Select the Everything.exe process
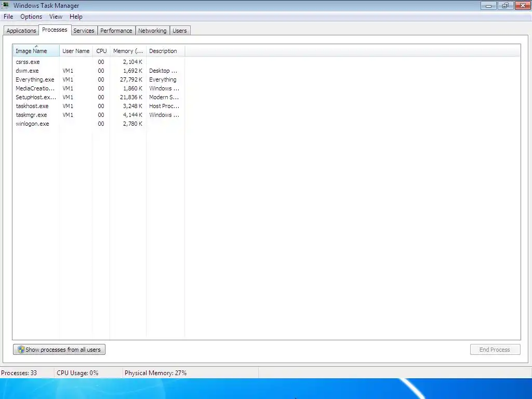The image size is (532, 399). click(98, 79)
